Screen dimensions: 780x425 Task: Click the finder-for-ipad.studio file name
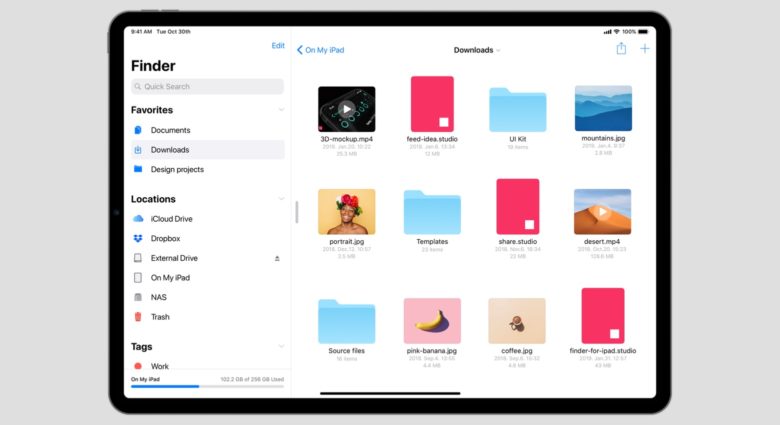pos(603,351)
